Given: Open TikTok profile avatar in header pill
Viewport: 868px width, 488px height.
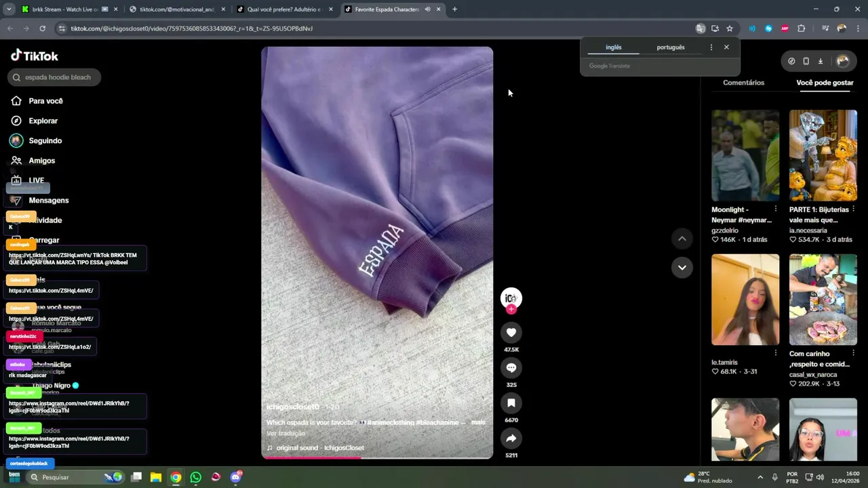Looking at the screenshot, I should (x=843, y=61).
